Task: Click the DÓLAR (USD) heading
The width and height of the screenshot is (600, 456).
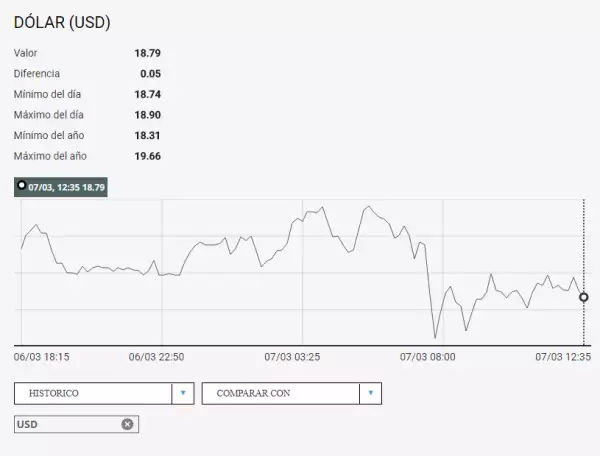Action: tap(62, 21)
